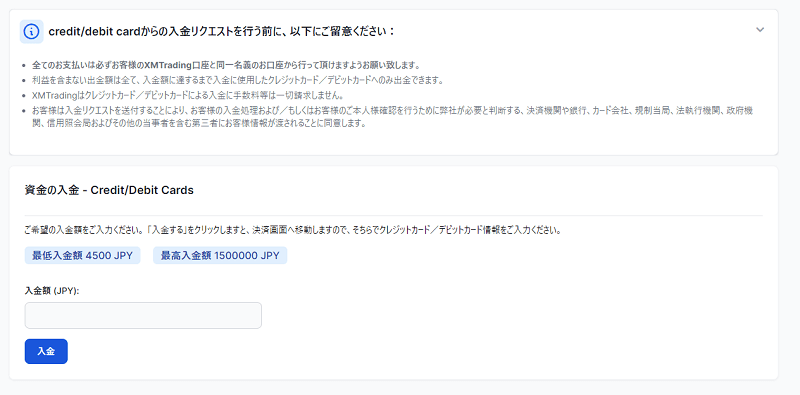Submit the deposit with the 入金 button
Screen dimensions: 800x395
coord(46,352)
